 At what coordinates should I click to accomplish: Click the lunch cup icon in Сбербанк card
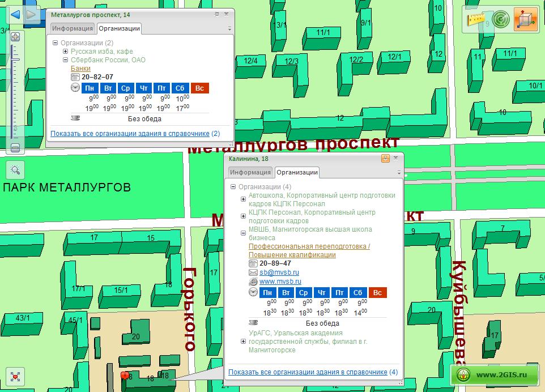[x=75, y=118]
